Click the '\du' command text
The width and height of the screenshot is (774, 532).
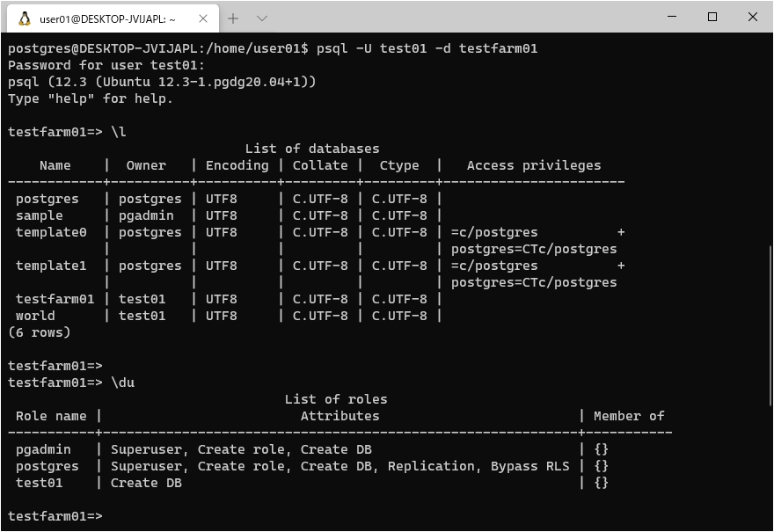pyautogui.click(x=122, y=383)
